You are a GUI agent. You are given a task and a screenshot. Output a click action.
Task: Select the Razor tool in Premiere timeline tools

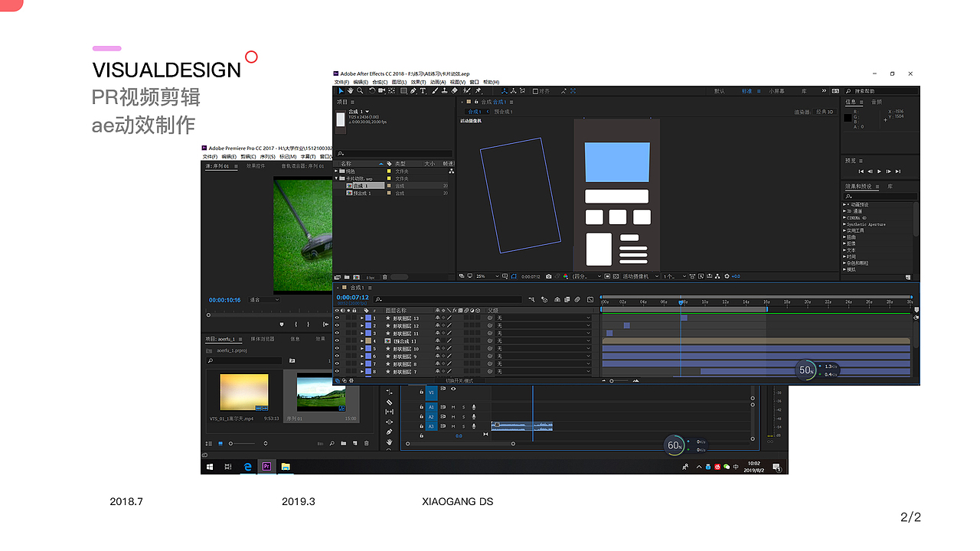[x=389, y=402]
